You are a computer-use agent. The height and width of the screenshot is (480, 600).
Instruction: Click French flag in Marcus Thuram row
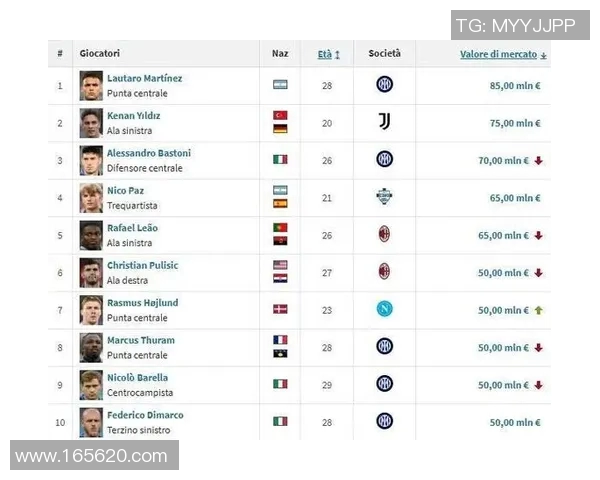click(x=280, y=341)
